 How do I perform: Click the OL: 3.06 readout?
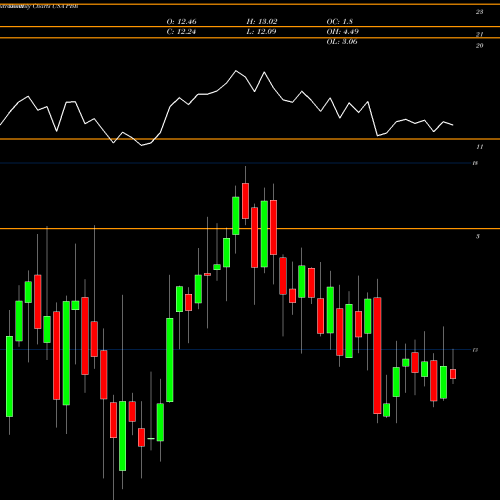(x=342, y=42)
